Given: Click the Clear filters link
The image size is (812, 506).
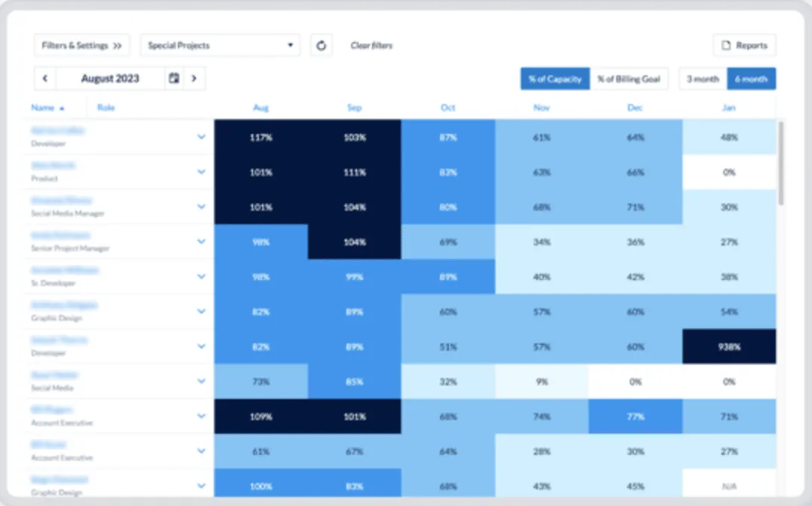Looking at the screenshot, I should (x=370, y=45).
